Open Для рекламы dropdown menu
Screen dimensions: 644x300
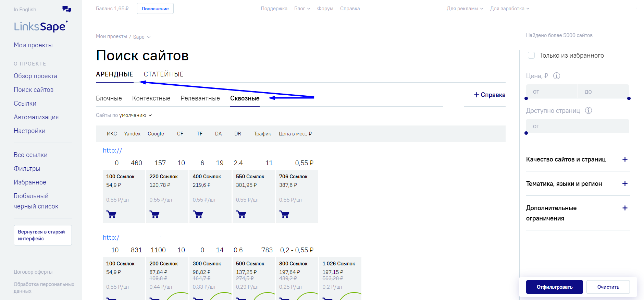point(465,9)
